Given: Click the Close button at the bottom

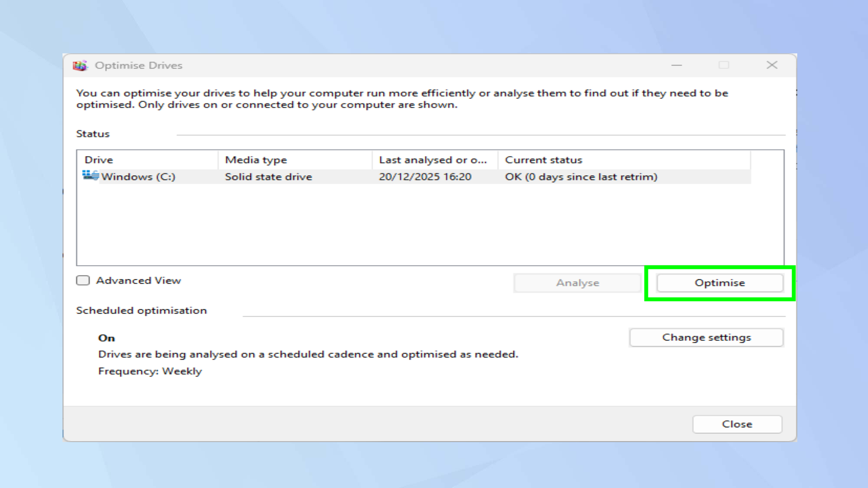Looking at the screenshot, I should tap(736, 424).
